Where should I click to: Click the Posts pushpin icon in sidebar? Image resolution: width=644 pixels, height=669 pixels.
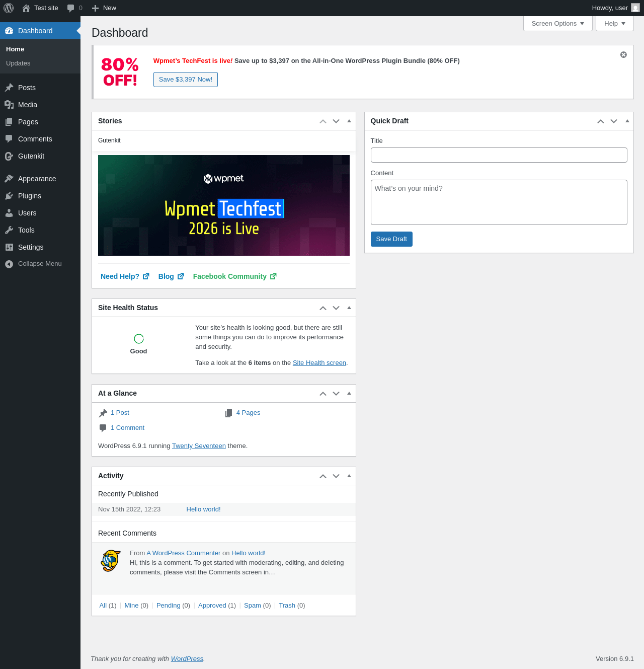click(9, 88)
